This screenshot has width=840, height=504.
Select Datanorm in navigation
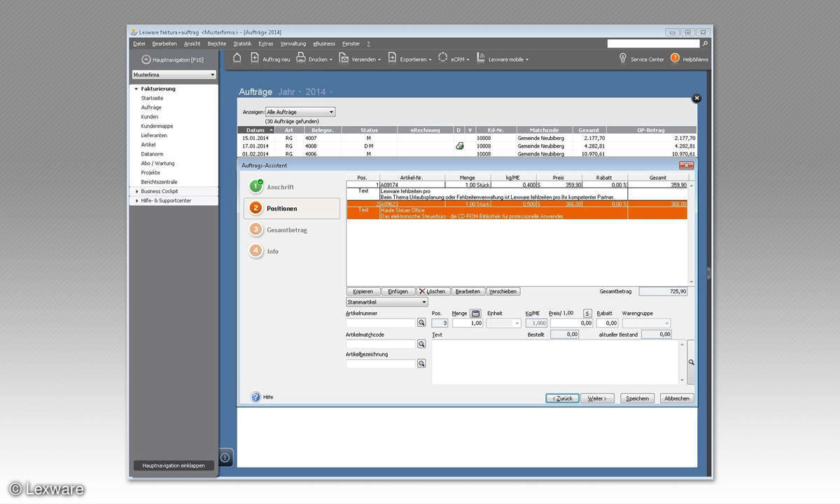pyautogui.click(x=152, y=154)
